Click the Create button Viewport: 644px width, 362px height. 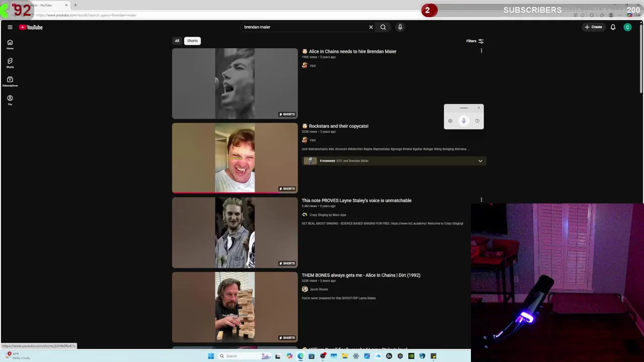pos(593,27)
